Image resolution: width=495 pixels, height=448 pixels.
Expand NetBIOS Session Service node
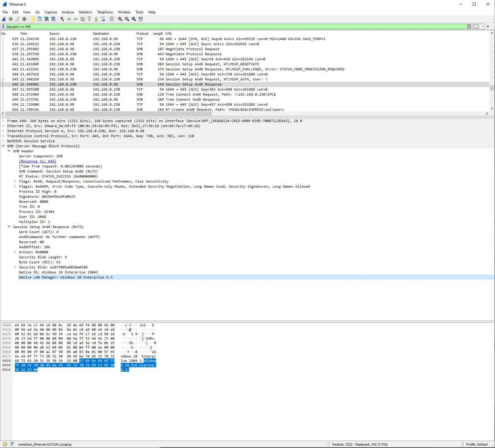click(3, 141)
